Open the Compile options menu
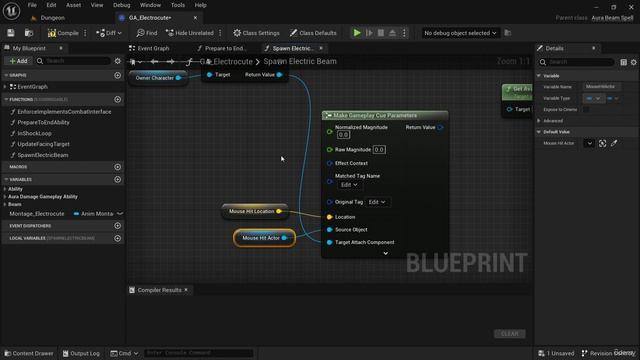The image size is (640, 360). pos(85,33)
